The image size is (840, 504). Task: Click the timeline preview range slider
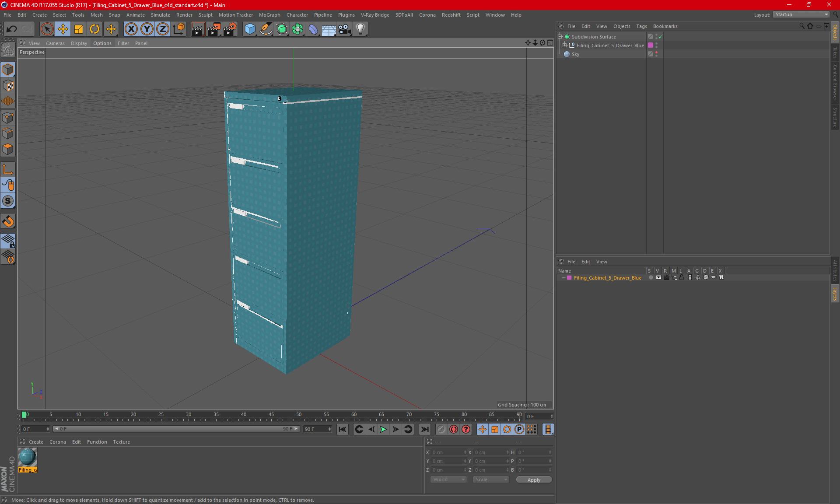177,429
